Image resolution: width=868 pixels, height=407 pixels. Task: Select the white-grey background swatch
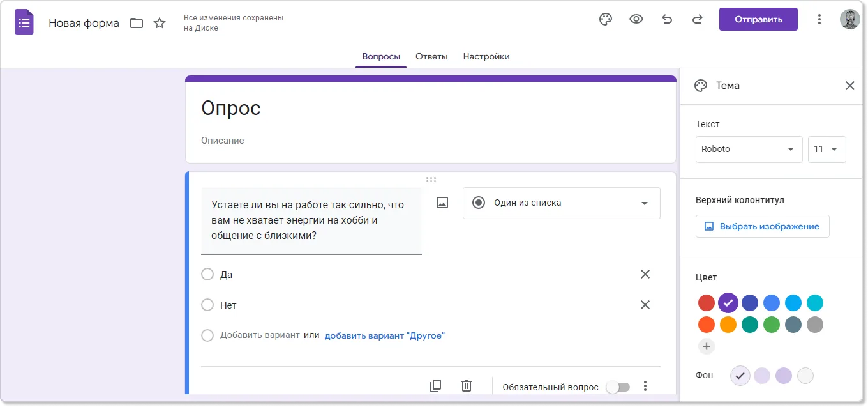point(805,376)
